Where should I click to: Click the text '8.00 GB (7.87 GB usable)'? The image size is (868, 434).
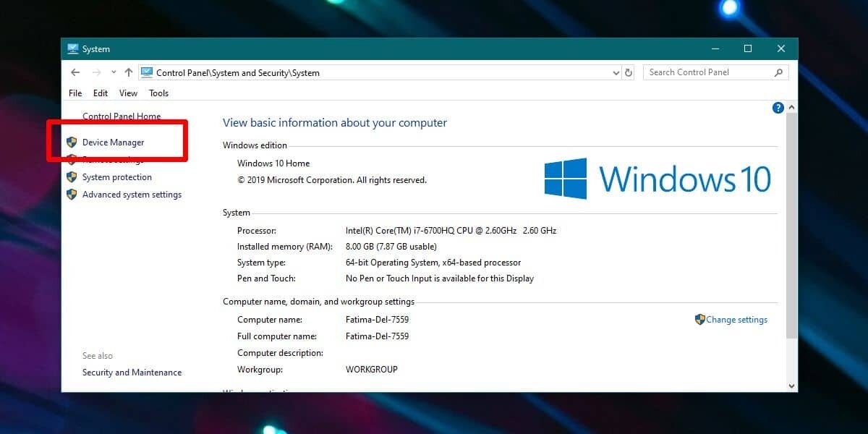391,247
